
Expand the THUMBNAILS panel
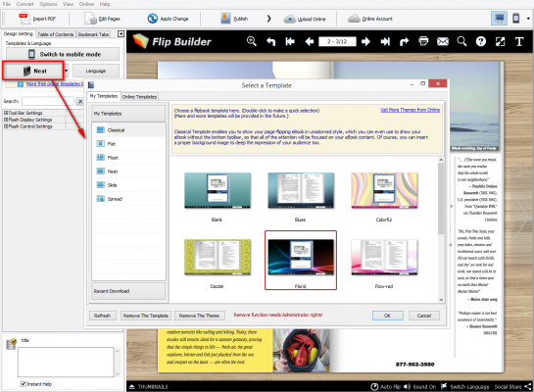click(149, 386)
